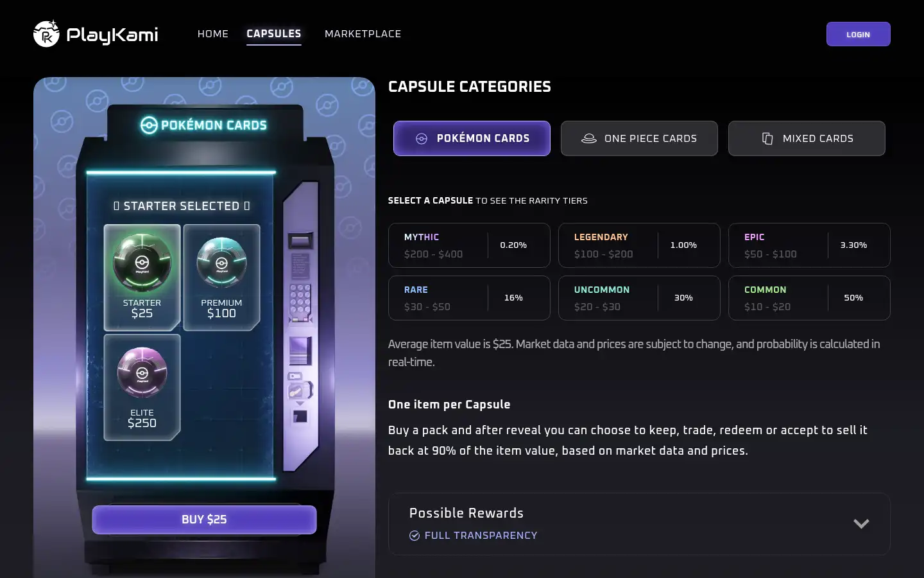Click the PlayKami logo
This screenshot has width=924, height=578.
coord(96,34)
